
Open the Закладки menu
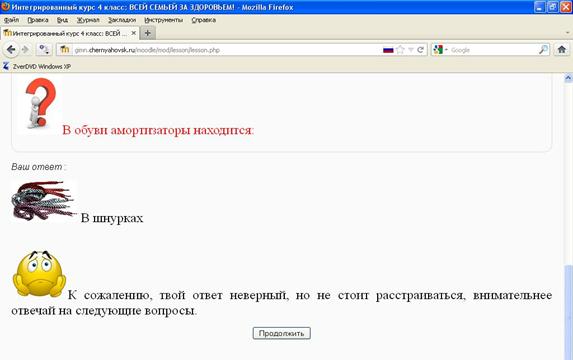(x=122, y=20)
